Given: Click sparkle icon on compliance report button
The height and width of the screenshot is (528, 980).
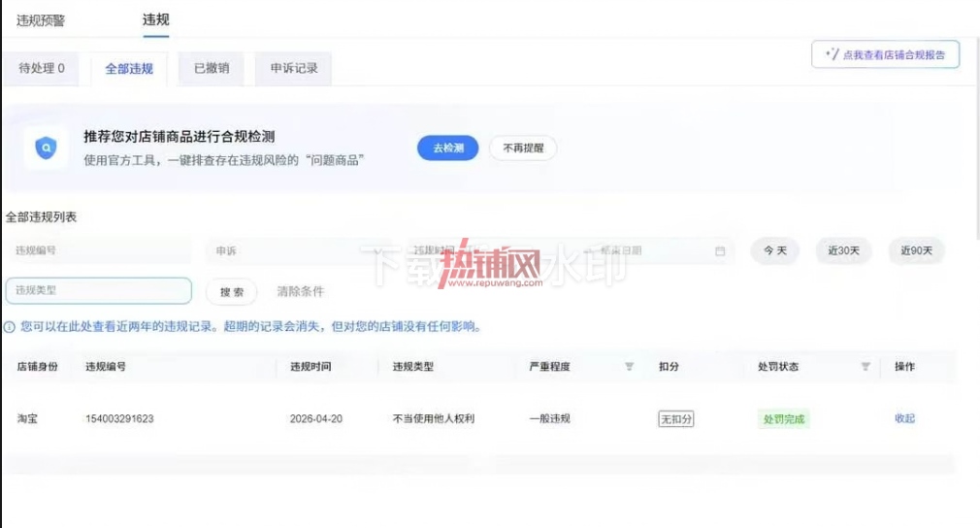Looking at the screenshot, I should click(x=832, y=54).
